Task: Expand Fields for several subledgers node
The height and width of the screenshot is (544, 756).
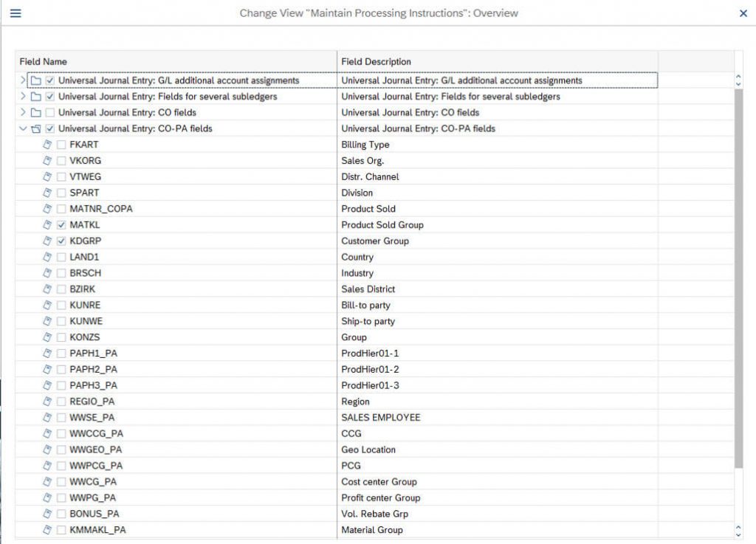Action: pos(22,97)
